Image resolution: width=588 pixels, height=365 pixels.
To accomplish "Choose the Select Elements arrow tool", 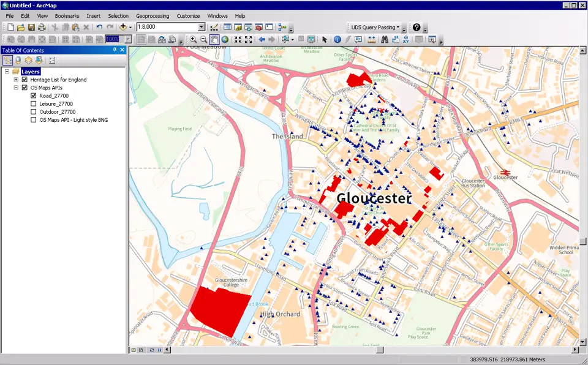I will (x=325, y=39).
